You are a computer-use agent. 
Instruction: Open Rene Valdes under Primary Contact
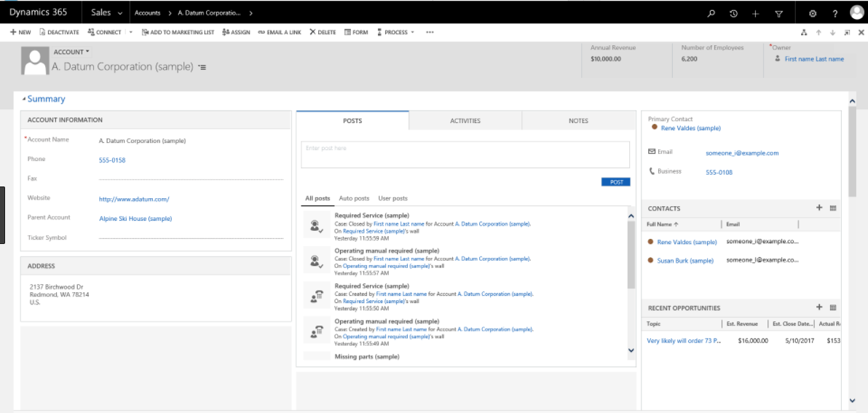click(x=691, y=128)
